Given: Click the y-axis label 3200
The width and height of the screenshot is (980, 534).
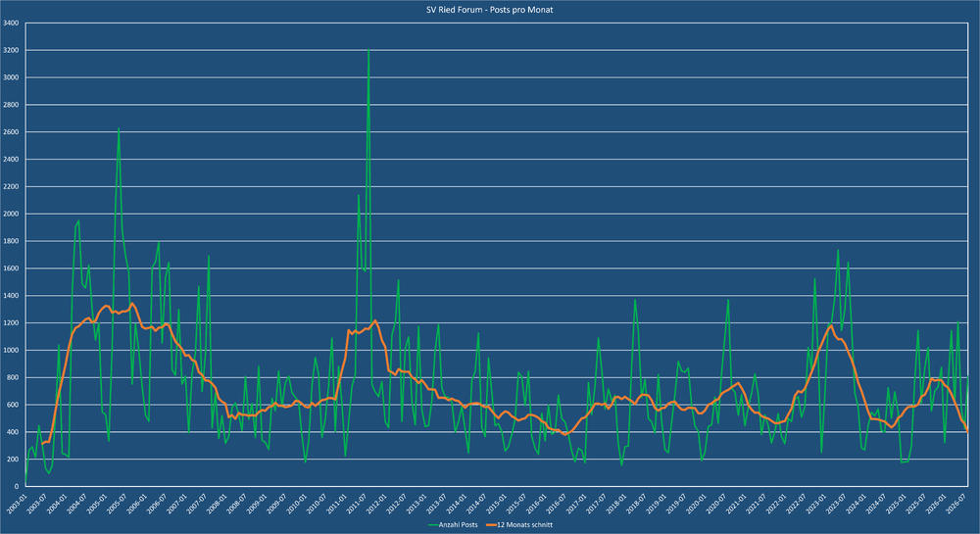Looking at the screenshot, I should pos(11,50).
